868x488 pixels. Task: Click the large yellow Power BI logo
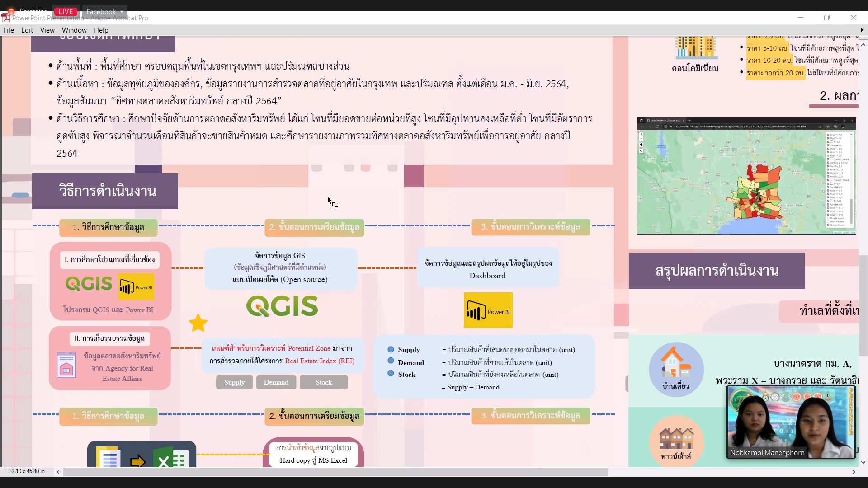point(488,310)
